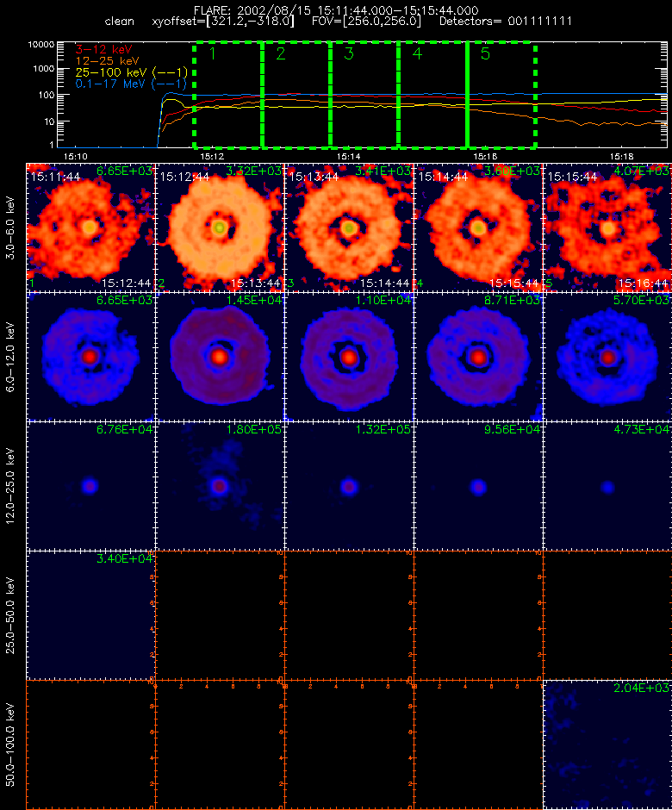Viewport: 672px width, 810px height.
Task: Select the 6.0-12.0 keV image for interval 1
Action: 90,357
